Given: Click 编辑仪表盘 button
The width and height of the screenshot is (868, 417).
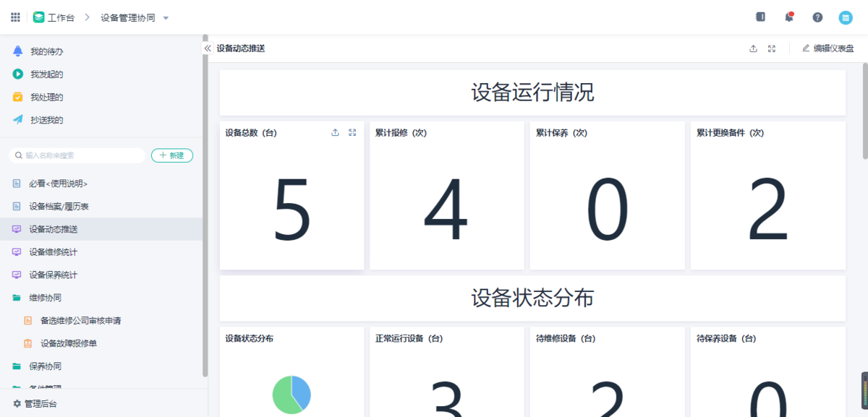Looking at the screenshot, I should click(827, 48).
